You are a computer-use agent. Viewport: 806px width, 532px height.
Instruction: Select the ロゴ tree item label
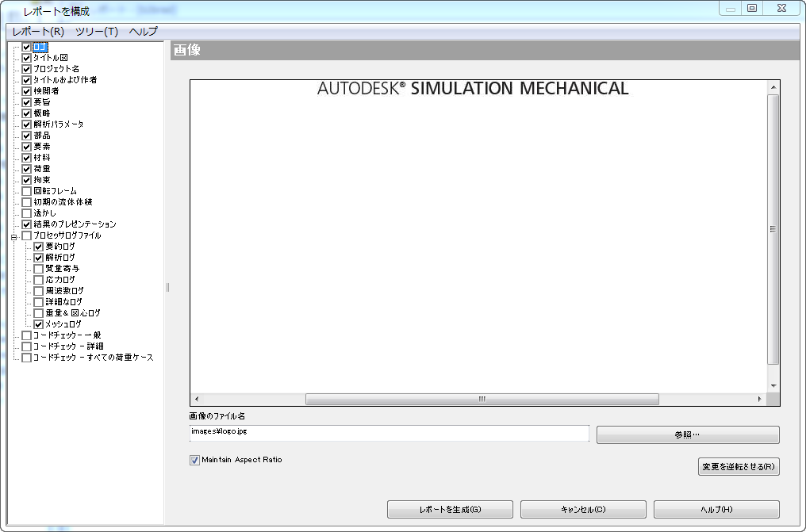[x=40, y=47]
